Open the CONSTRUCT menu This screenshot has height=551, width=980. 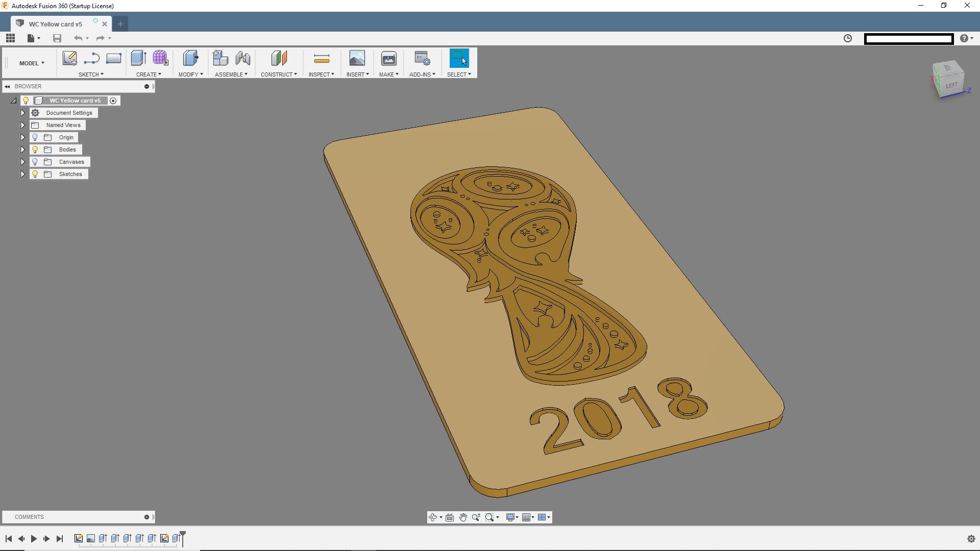click(279, 74)
